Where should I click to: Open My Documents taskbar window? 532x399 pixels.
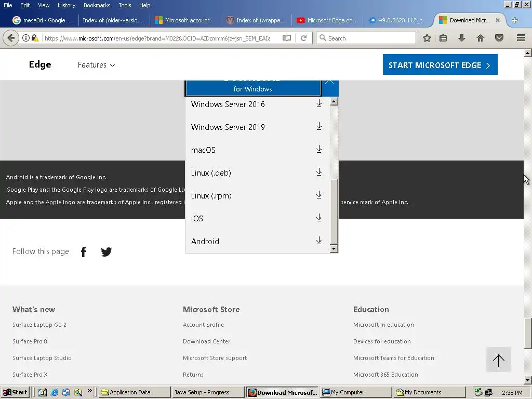click(x=429, y=392)
